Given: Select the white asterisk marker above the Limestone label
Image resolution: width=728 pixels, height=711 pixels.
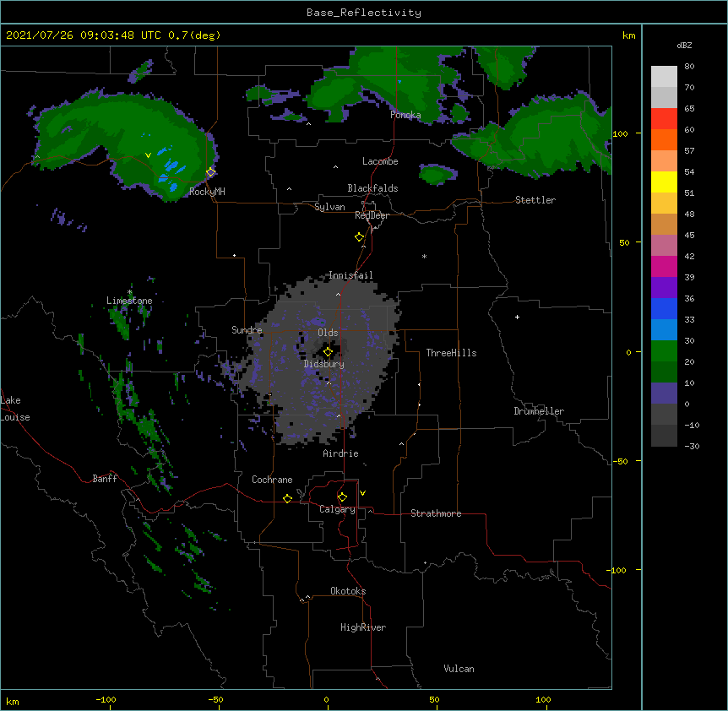Looking at the screenshot, I should 130,292.
